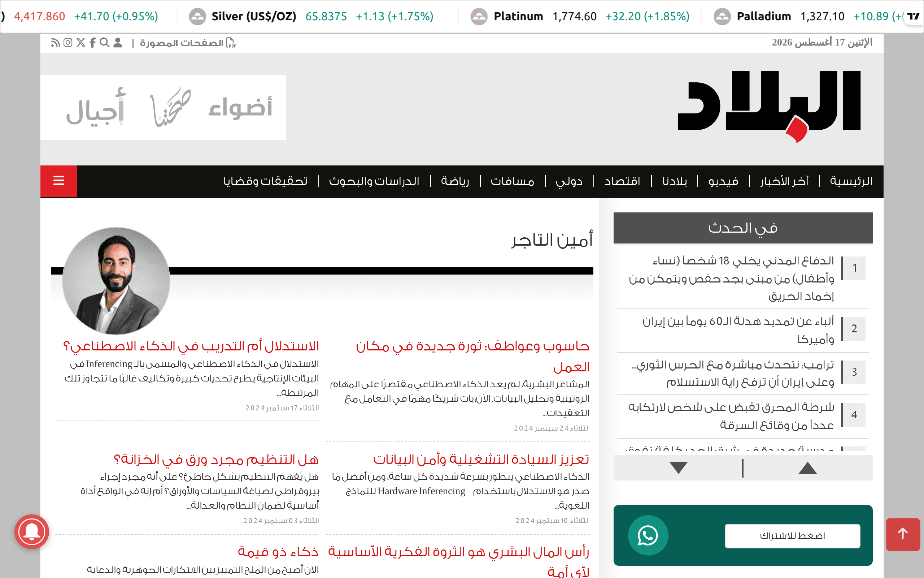Open the red hamburger menu button
The height and width of the screenshot is (578, 924).
point(59,181)
